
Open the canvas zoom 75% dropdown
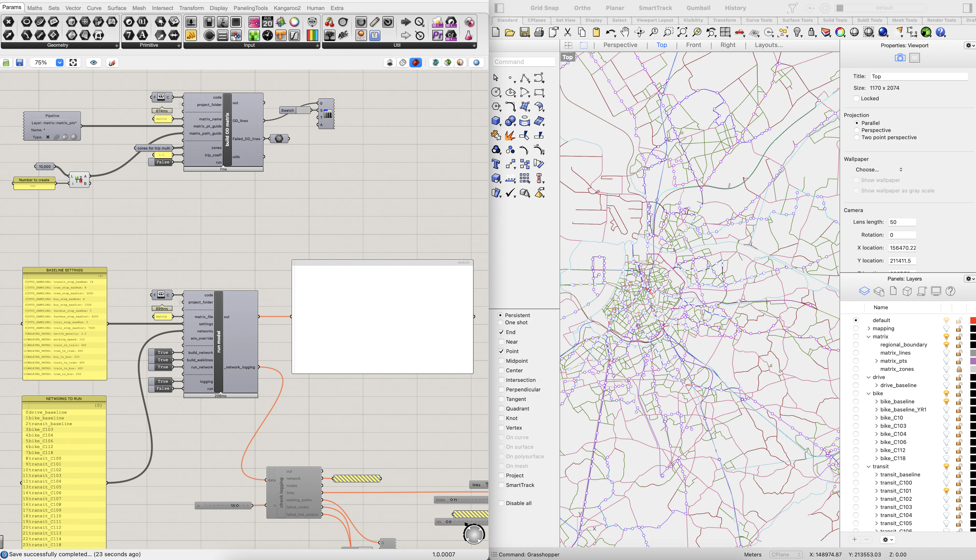[59, 62]
